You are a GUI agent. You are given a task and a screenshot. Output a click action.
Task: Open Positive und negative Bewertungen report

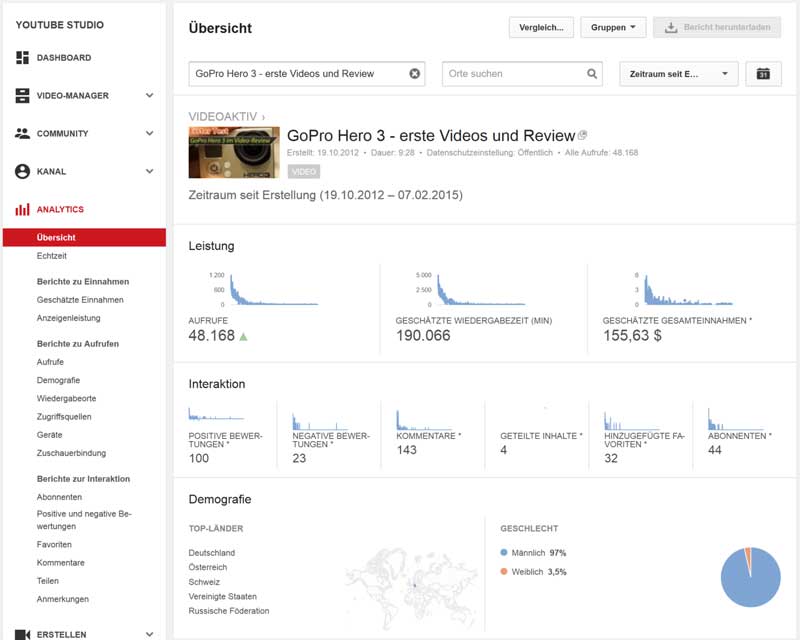(x=84, y=520)
